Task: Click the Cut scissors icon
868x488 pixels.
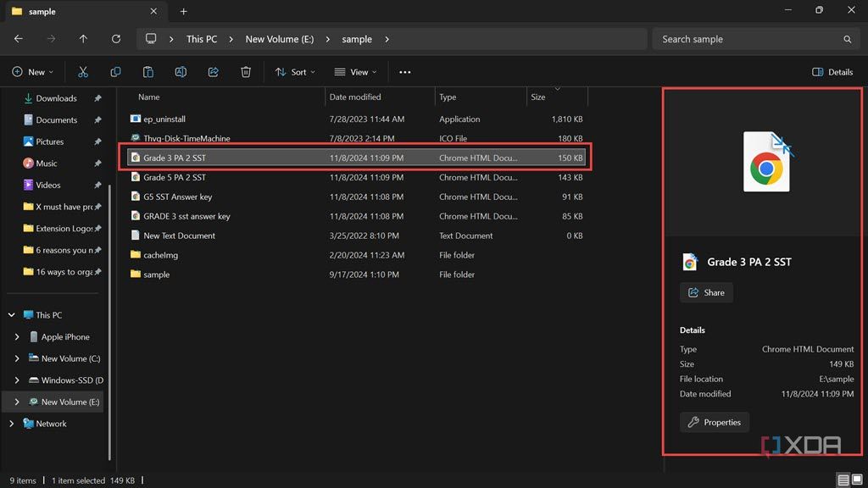Action: [x=83, y=72]
